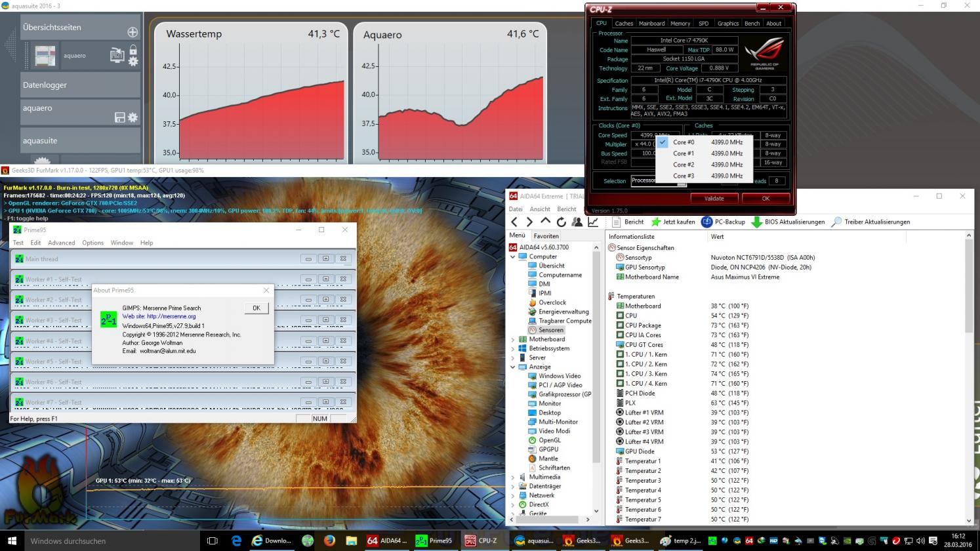Viewport: 980px width, 551px height.
Task: Expand the Datenträger tree node
Action: point(513,486)
